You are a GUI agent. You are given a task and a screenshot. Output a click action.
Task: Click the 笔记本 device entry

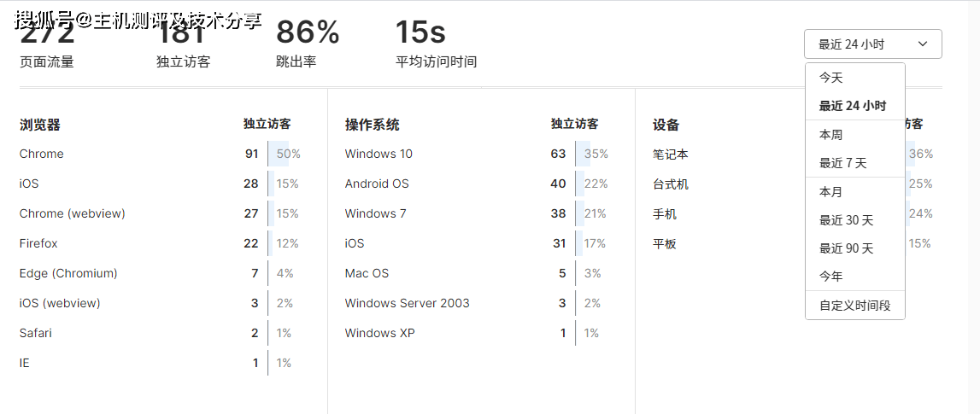671,155
